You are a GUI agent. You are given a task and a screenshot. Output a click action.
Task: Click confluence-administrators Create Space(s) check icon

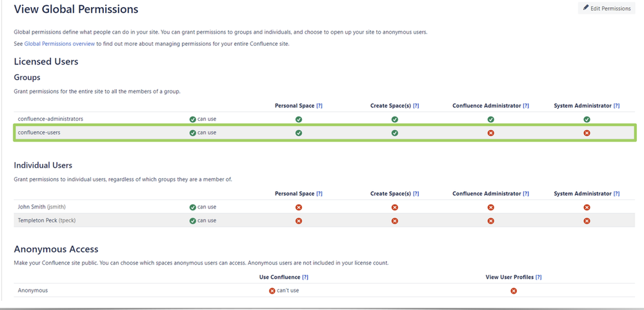pos(395,119)
